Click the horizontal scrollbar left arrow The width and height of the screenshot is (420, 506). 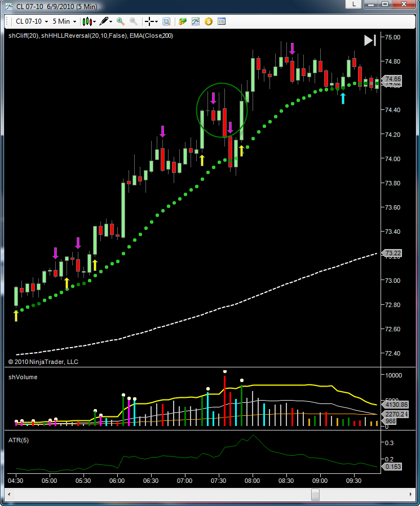9,494
